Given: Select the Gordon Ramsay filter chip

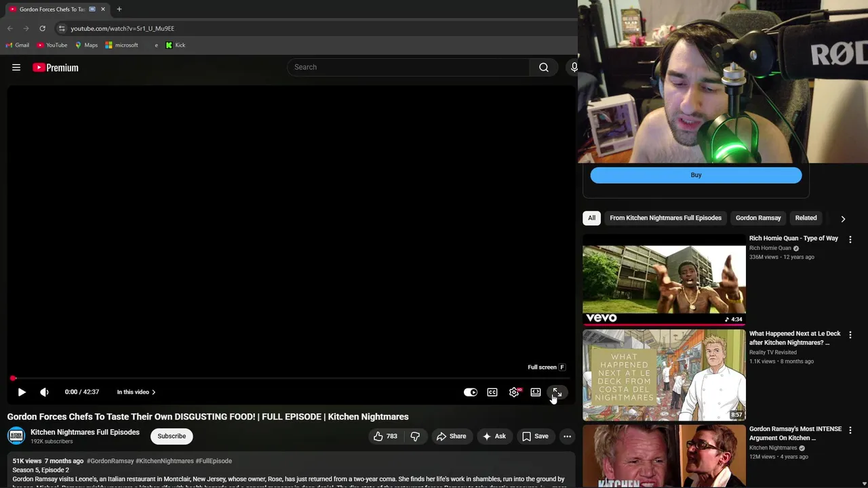Looking at the screenshot, I should pos(758,218).
